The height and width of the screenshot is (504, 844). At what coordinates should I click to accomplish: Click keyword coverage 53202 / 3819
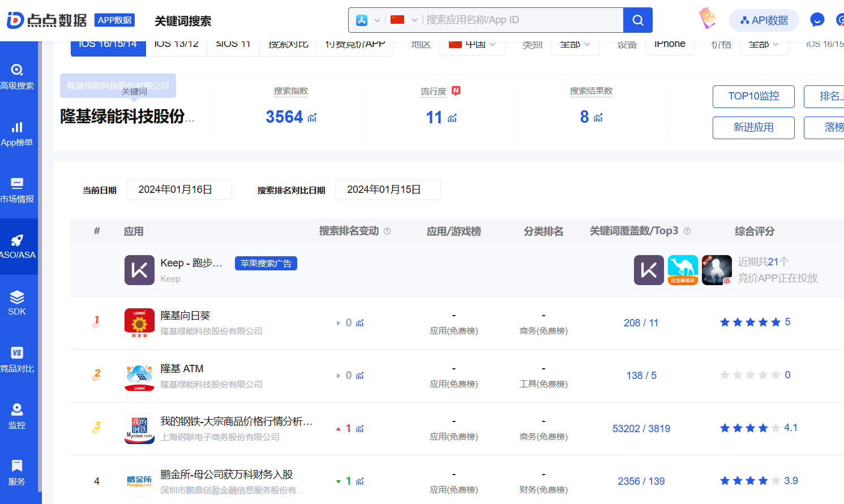(x=641, y=429)
